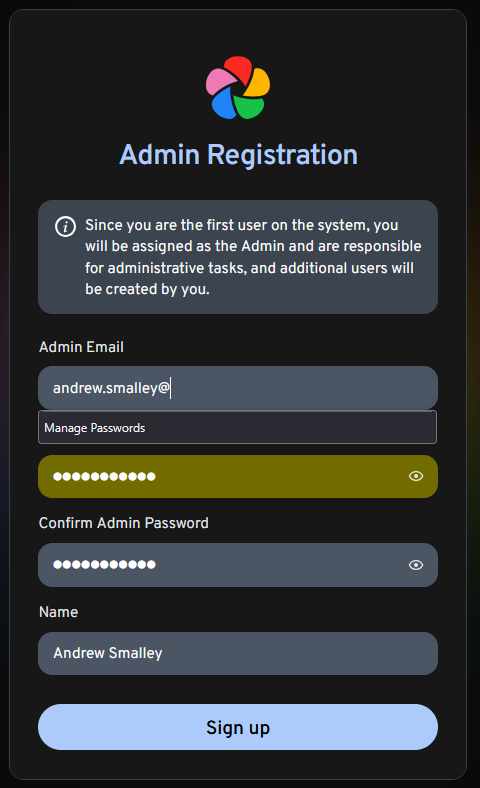This screenshot has height=788, width=480.
Task: Click the Name field containing Andrew Smalley
Action: [238, 653]
